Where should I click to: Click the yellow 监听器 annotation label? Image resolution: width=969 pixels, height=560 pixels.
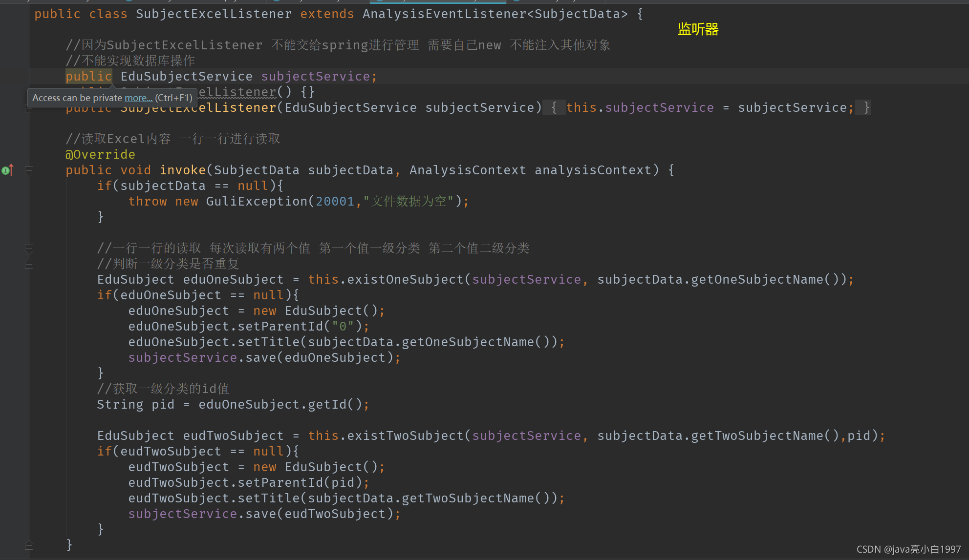click(698, 29)
